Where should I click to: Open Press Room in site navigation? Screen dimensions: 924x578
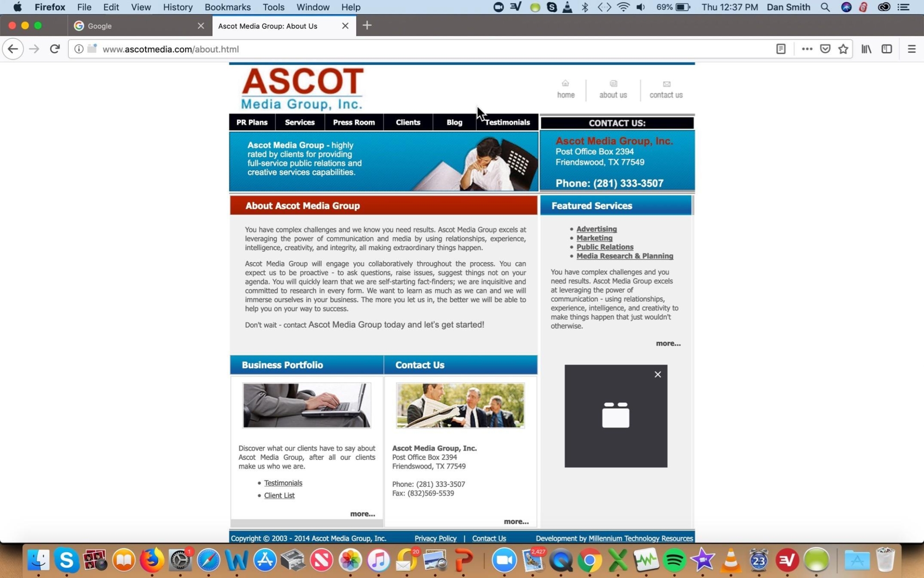click(x=354, y=122)
